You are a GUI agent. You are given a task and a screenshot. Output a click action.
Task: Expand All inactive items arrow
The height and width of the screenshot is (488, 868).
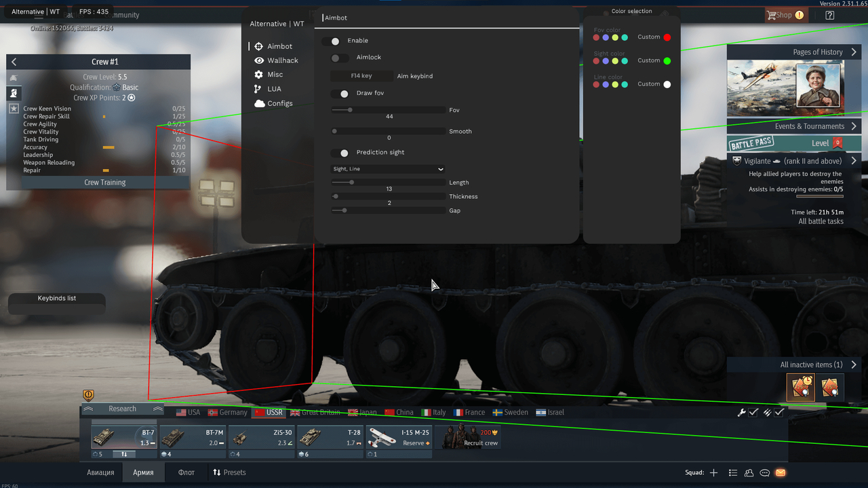coord(854,364)
